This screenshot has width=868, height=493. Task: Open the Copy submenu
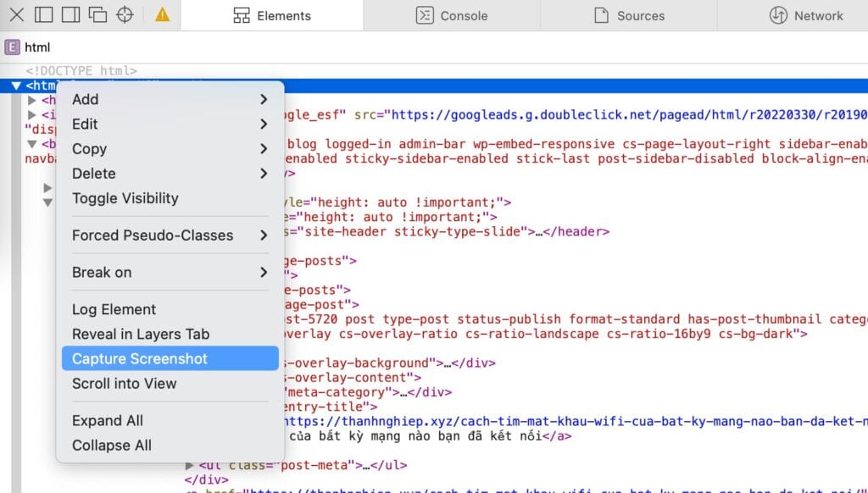pyautogui.click(x=170, y=149)
